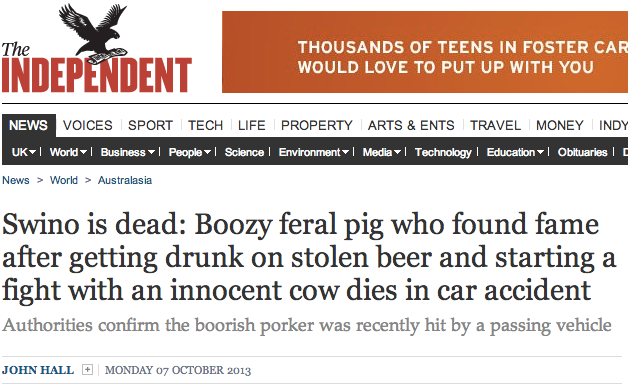The image size is (628, 385).
Task: Open the TRAVEL section
Action: (x=495, y=125)
